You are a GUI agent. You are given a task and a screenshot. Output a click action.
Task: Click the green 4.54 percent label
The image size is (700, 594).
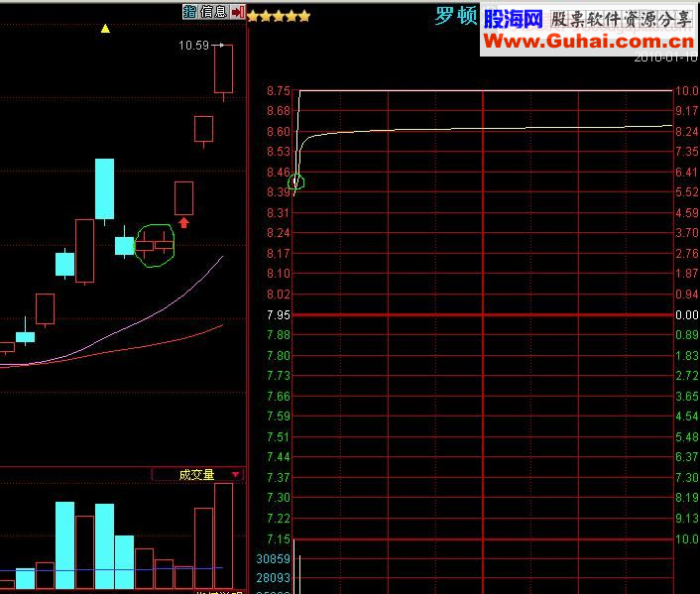click(687, 416)
